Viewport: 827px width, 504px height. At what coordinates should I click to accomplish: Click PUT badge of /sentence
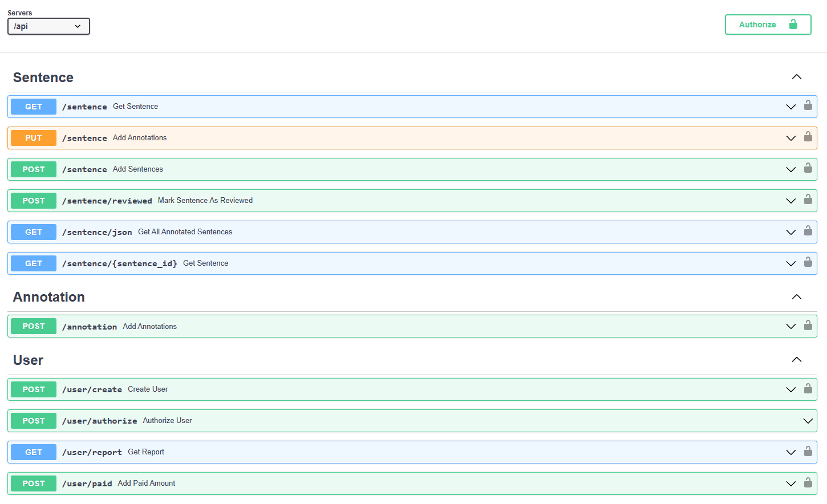click(x=34, y=138)
